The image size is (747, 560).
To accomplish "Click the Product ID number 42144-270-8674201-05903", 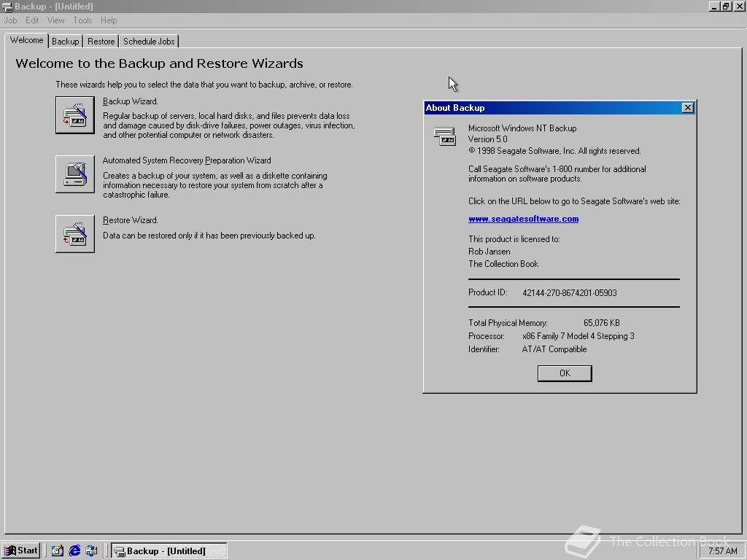I will pyautogui.click(x=569, y=293).
